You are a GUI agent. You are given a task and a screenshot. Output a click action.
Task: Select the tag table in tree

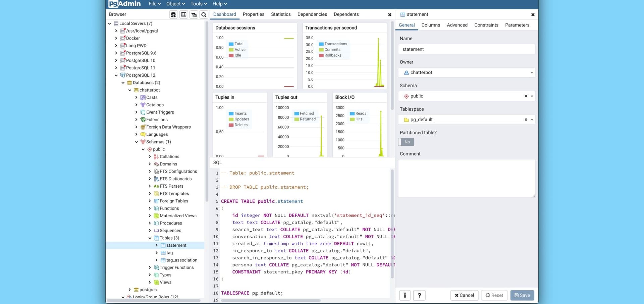pos(169,253)
